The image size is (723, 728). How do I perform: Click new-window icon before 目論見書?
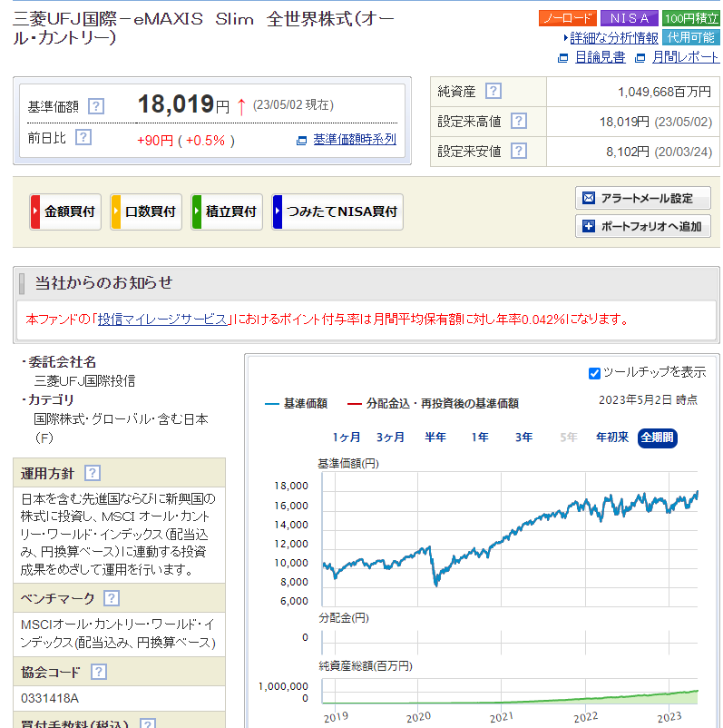(x=563, y=58)
